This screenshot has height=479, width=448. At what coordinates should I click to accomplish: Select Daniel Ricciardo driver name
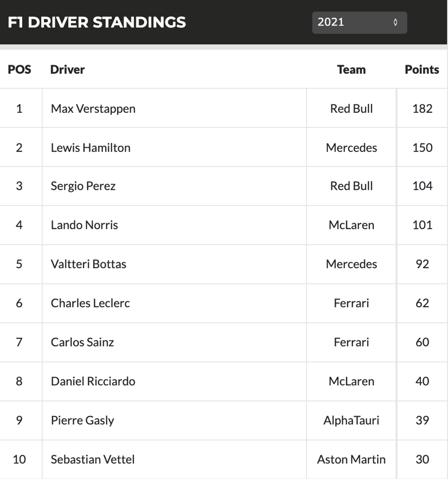[93, 381]
